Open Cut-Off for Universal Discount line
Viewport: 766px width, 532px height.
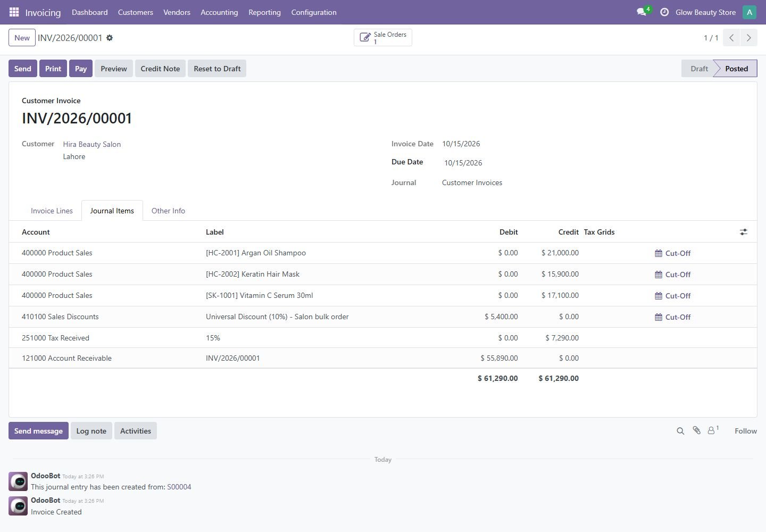tap(672, 317)
